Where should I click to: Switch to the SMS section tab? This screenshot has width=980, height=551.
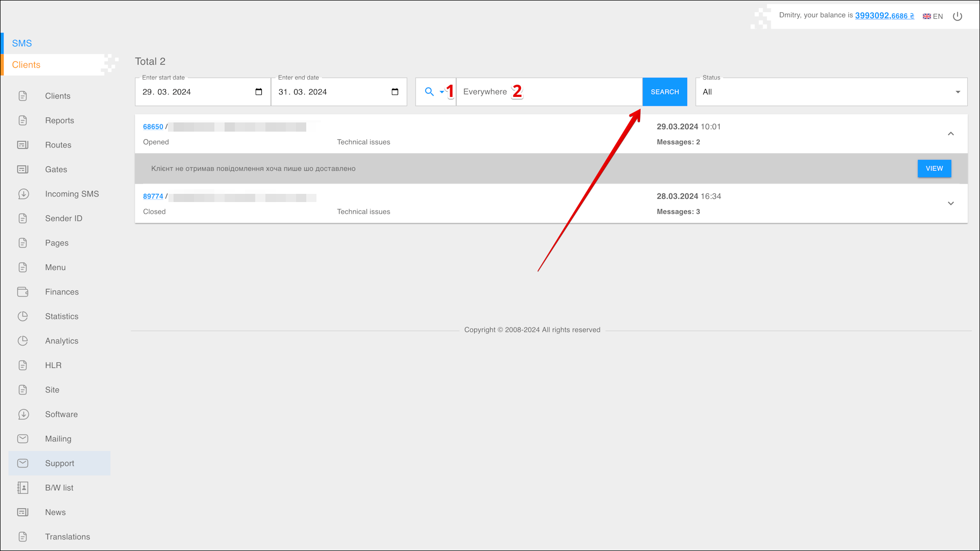[22, 43]
